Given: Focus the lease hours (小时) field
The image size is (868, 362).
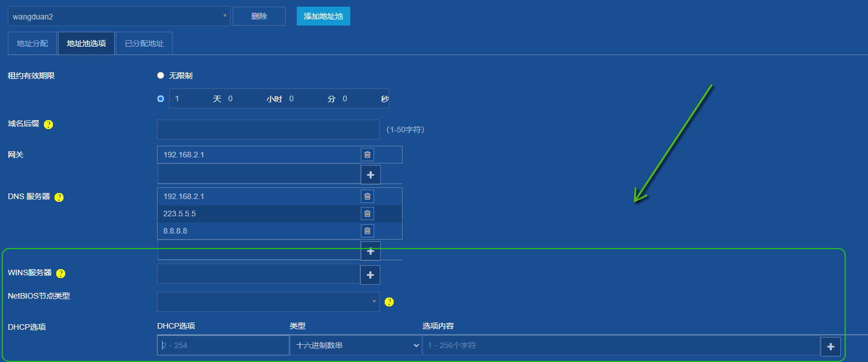Looking at the screenshot, I should point(244,98).
